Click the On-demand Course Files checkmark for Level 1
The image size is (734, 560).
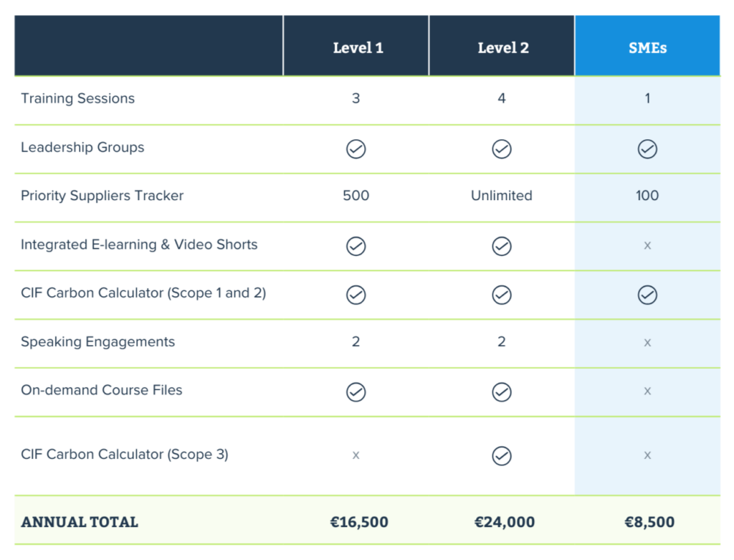click(356, 392)
